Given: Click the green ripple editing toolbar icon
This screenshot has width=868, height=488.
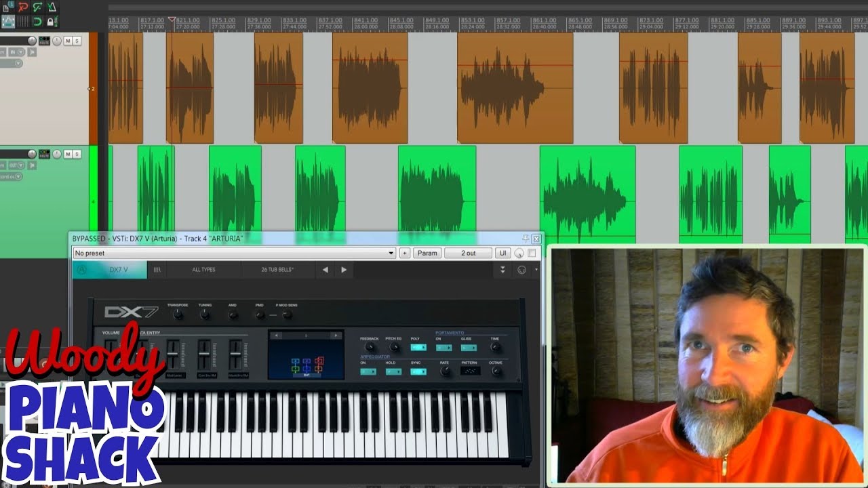Looking at the screenshot, I should [x=37, y=7].
